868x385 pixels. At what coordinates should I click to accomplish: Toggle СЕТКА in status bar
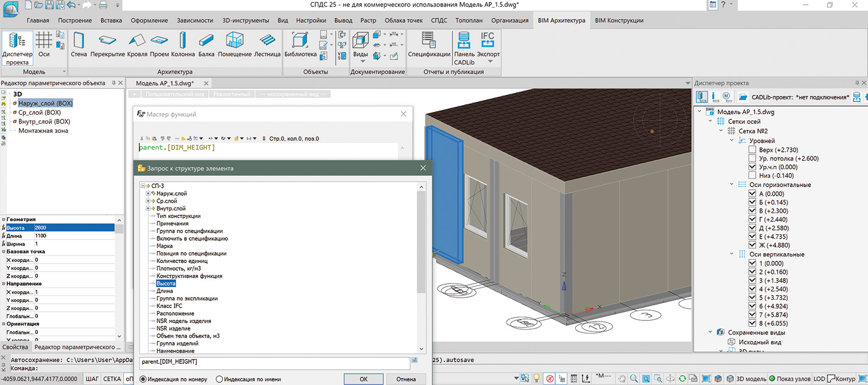112,379
